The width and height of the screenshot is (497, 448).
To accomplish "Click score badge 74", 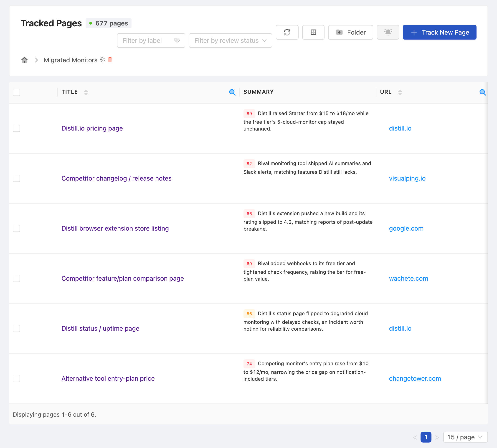I will 249,364.
